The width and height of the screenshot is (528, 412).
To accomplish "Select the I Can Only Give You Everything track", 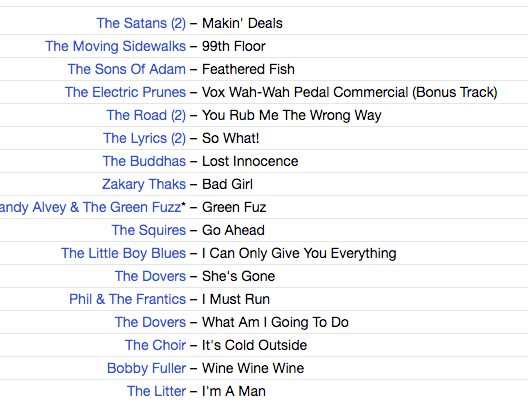I will tap(299, 253).
